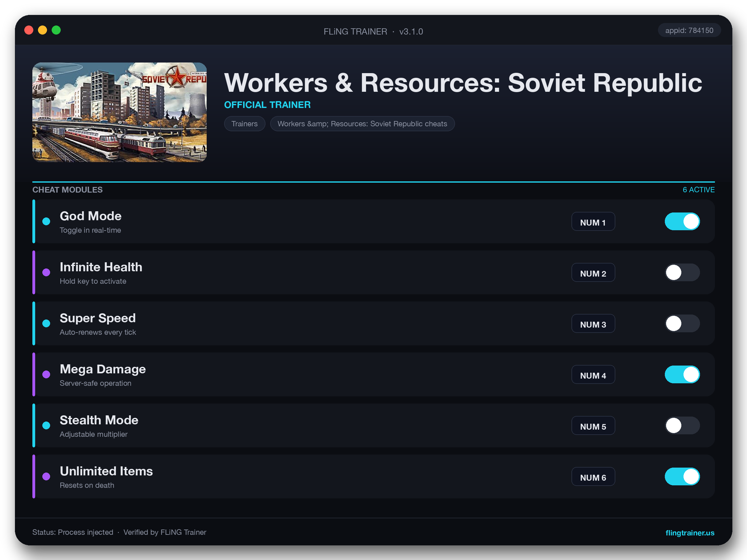
Task: Click the "God Mode" module title
Action: [91, 216]
